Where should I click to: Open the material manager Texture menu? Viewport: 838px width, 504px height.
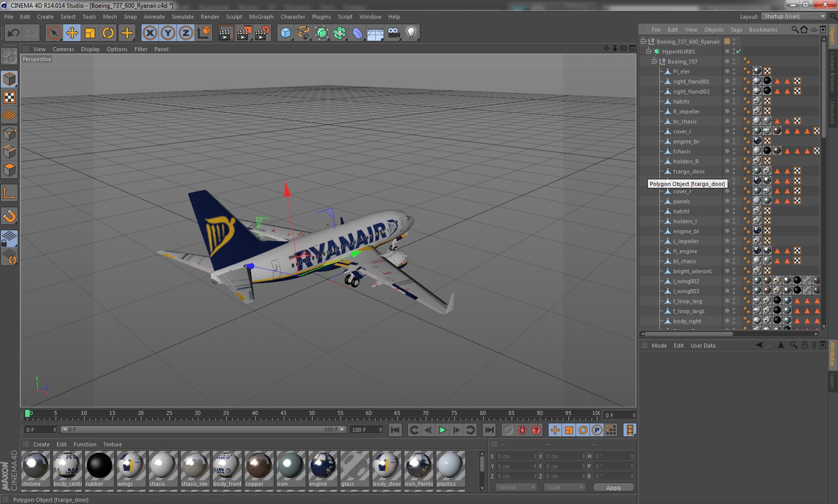112,444
